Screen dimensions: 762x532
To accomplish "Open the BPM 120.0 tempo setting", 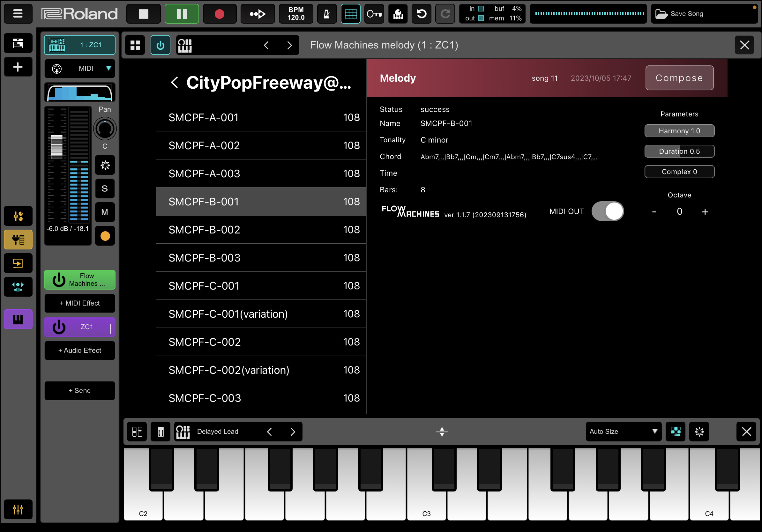I will tap(296, 14).
